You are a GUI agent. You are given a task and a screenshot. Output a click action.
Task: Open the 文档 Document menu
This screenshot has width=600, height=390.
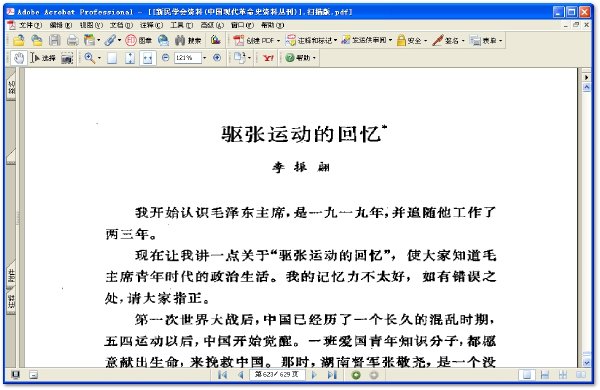coord(121,25)
